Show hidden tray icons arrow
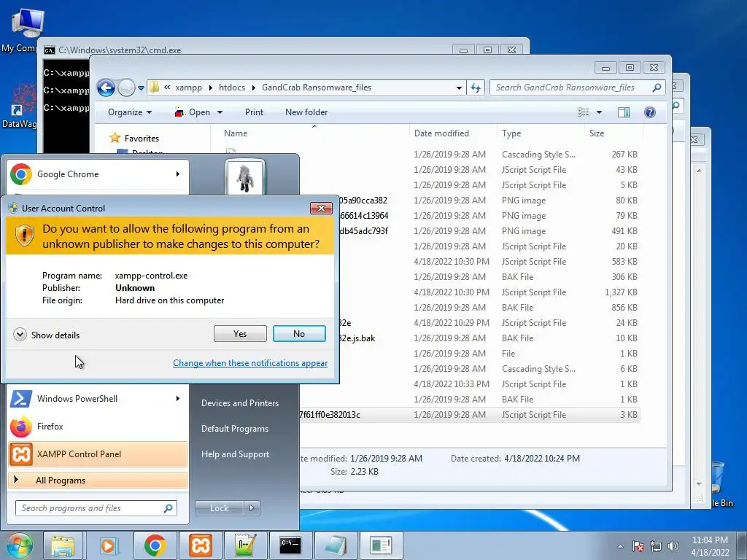This screenshot has width=747, height=560. [x=620, y=546]
